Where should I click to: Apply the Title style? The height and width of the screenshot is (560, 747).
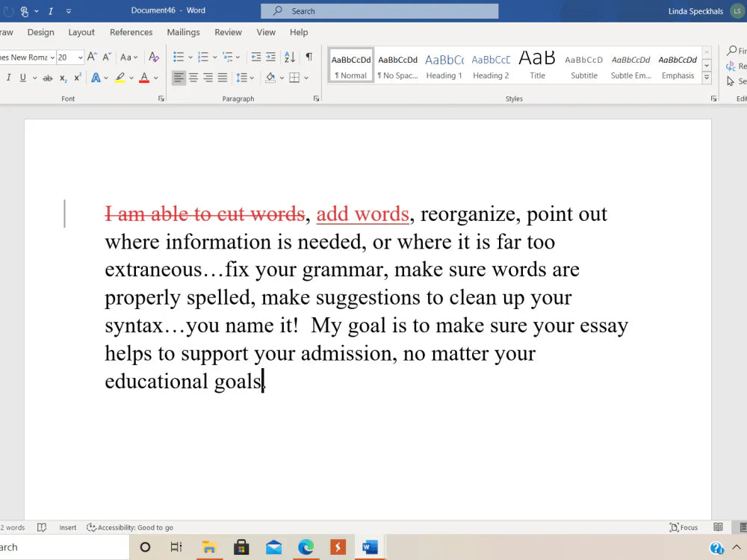pos(537,65)
